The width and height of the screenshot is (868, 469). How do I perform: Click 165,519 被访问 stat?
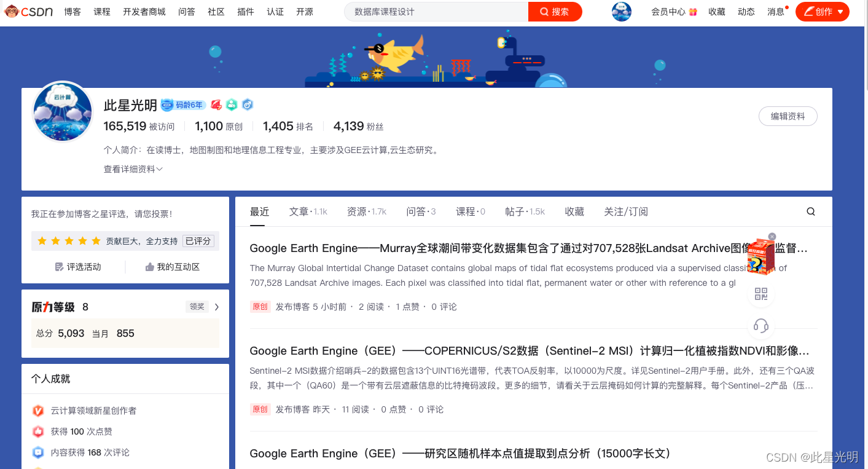tap(139, 126)
